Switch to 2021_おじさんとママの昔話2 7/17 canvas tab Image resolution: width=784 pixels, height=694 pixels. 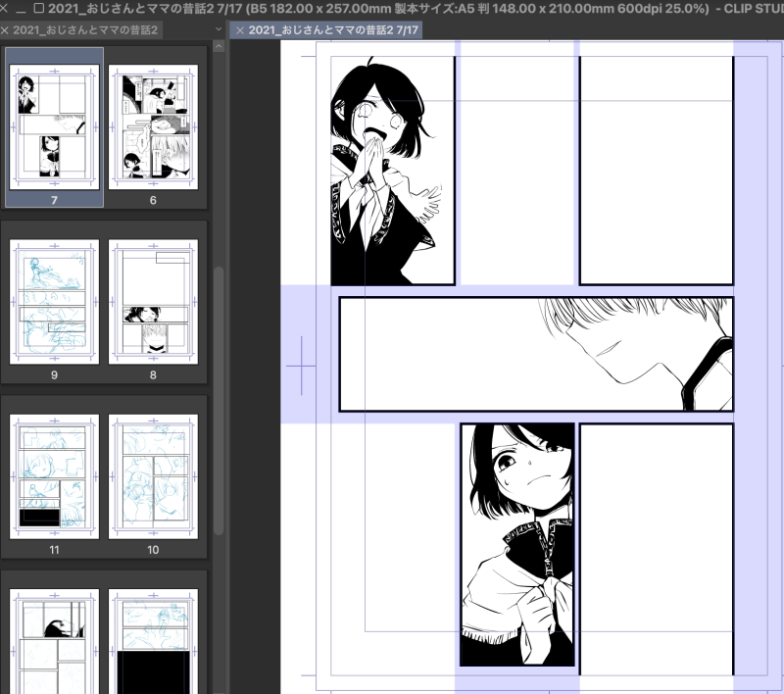(x=333, y=30)
